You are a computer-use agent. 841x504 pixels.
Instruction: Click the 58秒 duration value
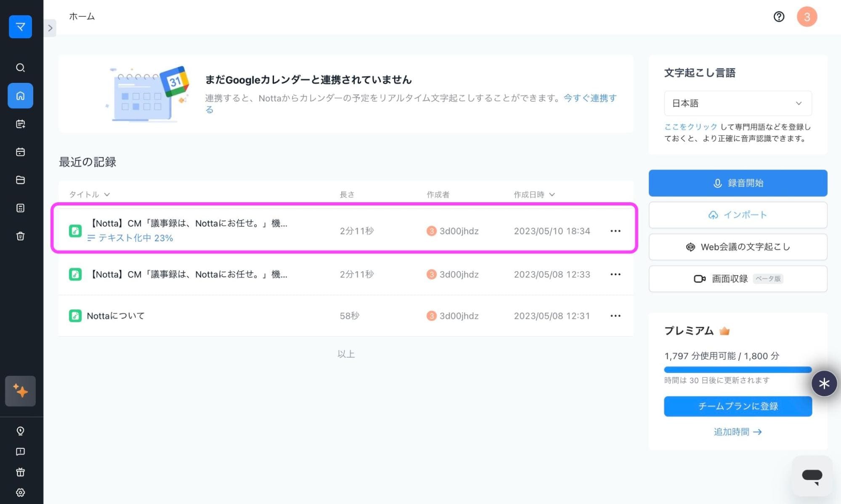[x=349, y=316]
